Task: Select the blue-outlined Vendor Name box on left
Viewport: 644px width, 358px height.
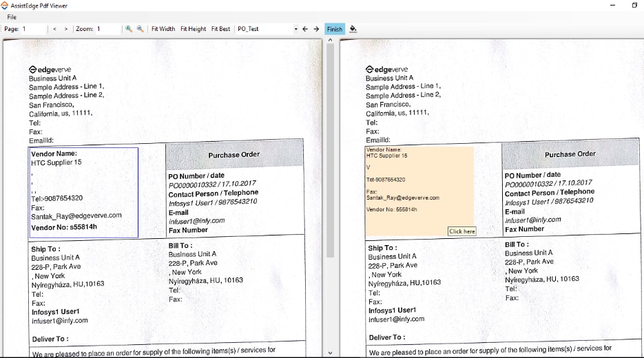Action: (83, 192)
